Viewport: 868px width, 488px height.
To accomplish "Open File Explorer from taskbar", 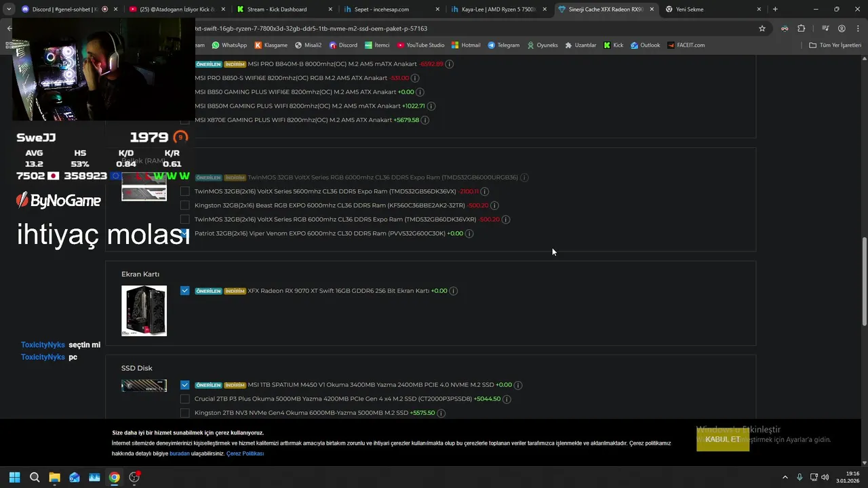I will 54,477.
